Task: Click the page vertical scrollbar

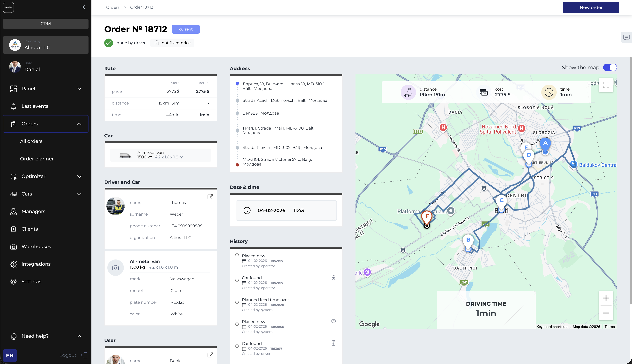Action: 631,181
